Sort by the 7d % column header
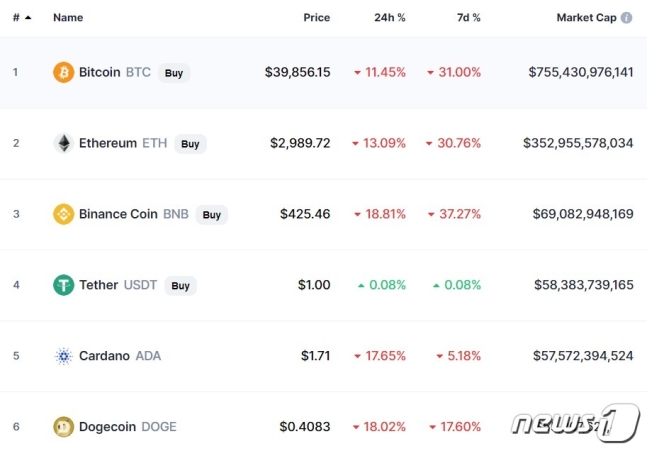 (468, 17)
